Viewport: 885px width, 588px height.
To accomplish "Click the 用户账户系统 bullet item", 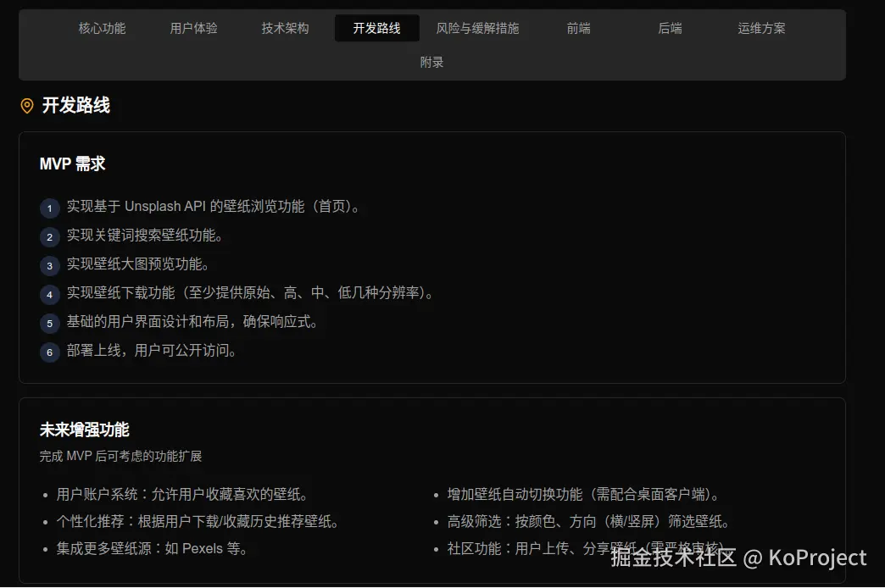I will (183, 495).
